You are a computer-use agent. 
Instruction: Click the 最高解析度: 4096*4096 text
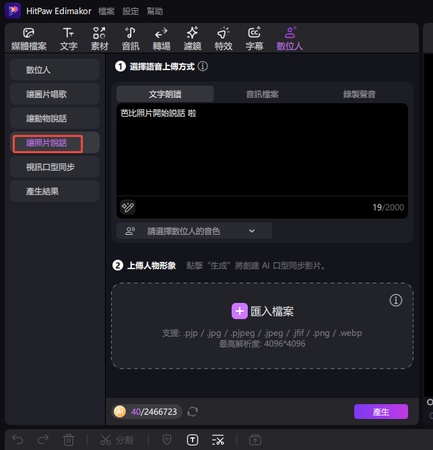pos(262,344)
